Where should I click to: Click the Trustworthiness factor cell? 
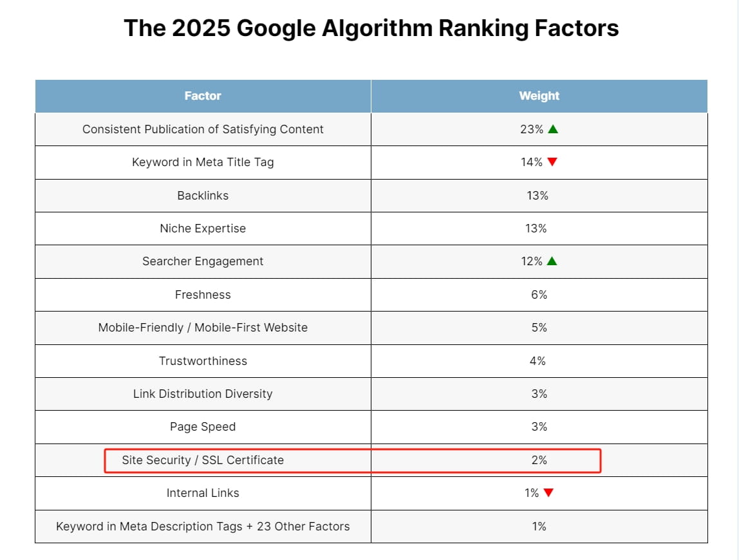(203, 361)
